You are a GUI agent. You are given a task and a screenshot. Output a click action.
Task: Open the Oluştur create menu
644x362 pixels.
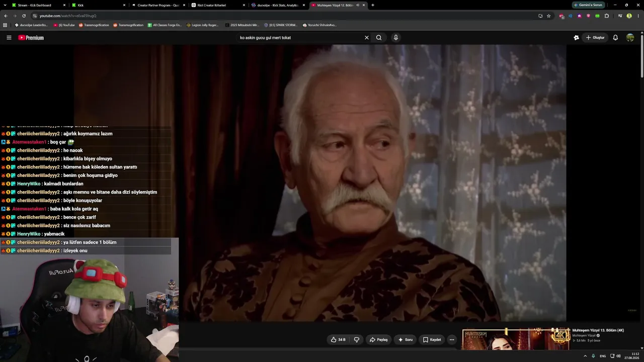[595, 38]
